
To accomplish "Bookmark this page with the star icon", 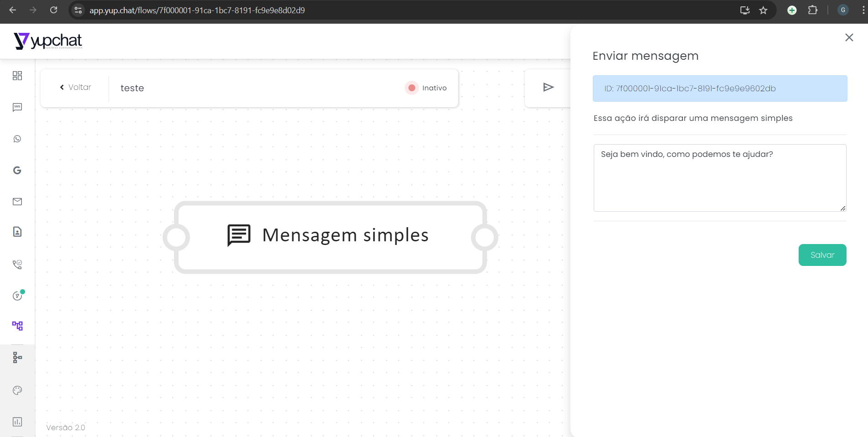I will 763,10.
